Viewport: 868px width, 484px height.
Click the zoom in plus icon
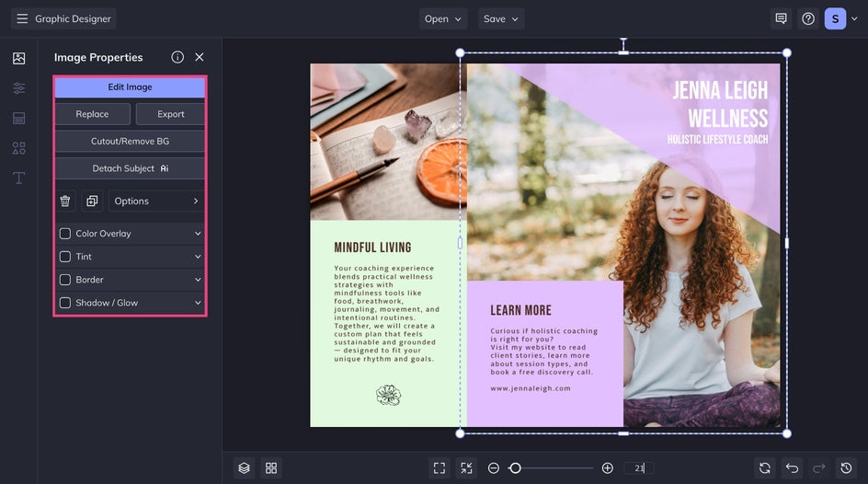click(608, 468)
